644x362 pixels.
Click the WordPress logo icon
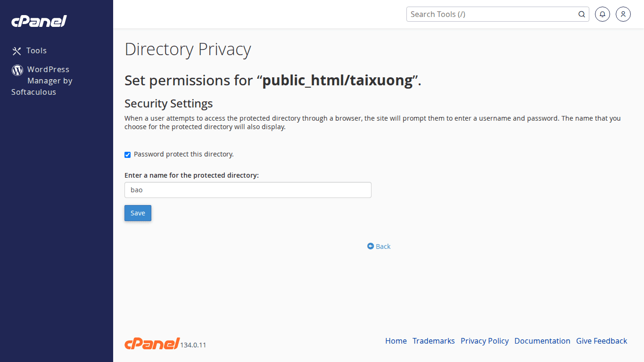tap(17, 70)
